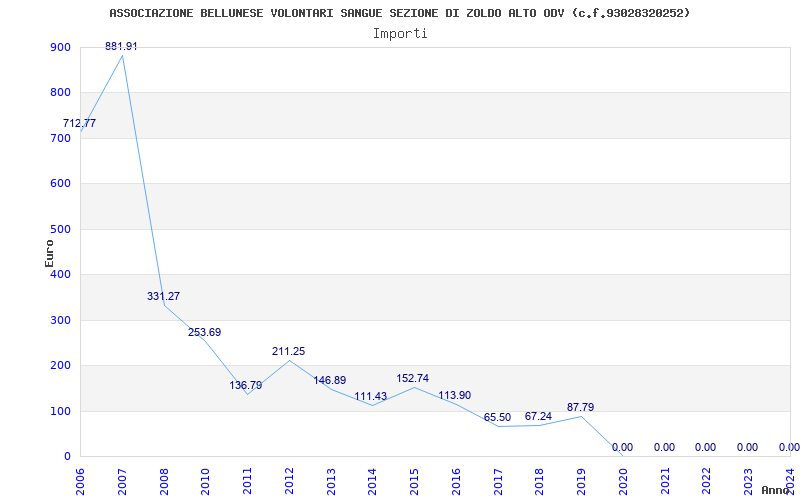Select the 712.77 data label
This screenshot has height=500, width=800.
tap(79, 123)
